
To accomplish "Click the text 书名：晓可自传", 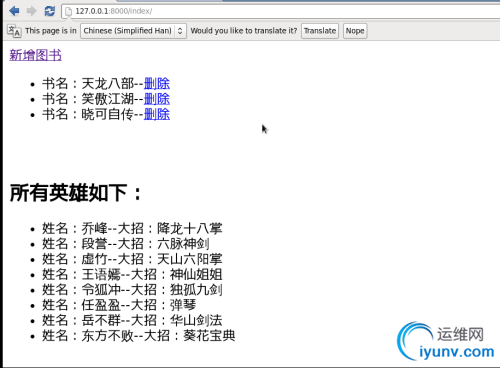I will click(88, 114).
